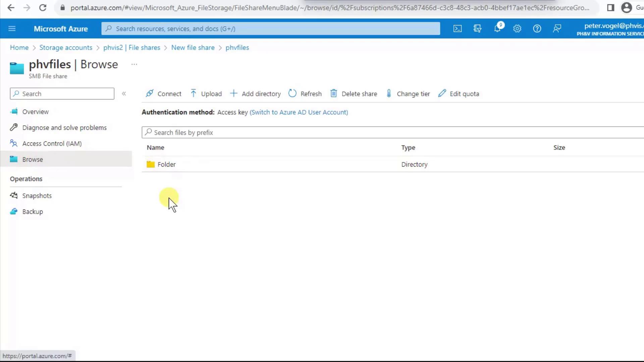Select Snapshots in the Operations menu
The image size is (644, 362).
37,196
